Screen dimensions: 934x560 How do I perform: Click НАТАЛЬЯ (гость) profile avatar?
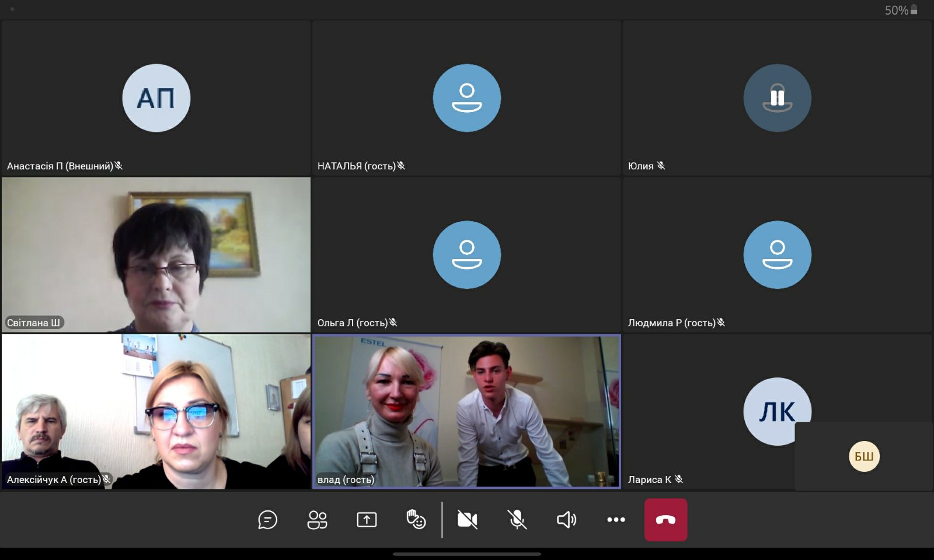tap(466, 98)
